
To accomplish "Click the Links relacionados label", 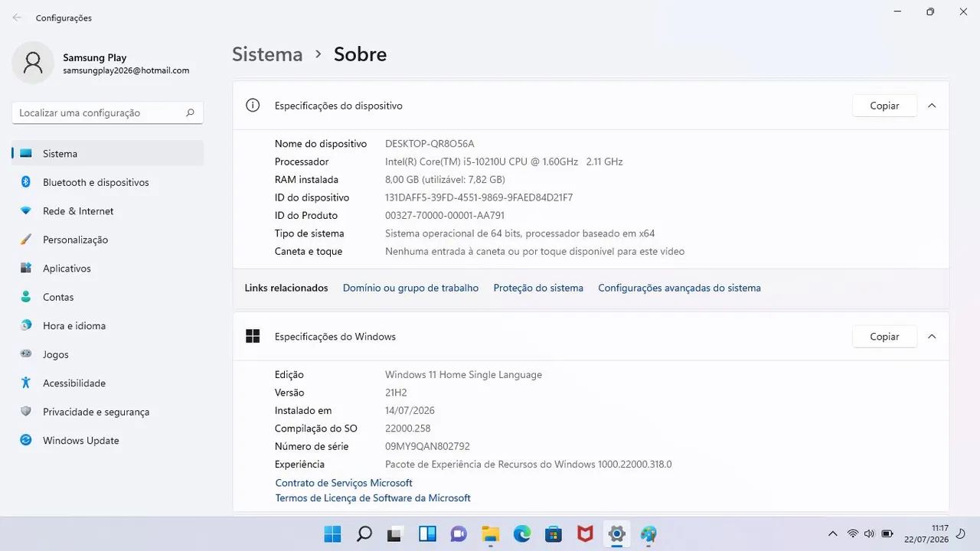I will click(286, 288).
